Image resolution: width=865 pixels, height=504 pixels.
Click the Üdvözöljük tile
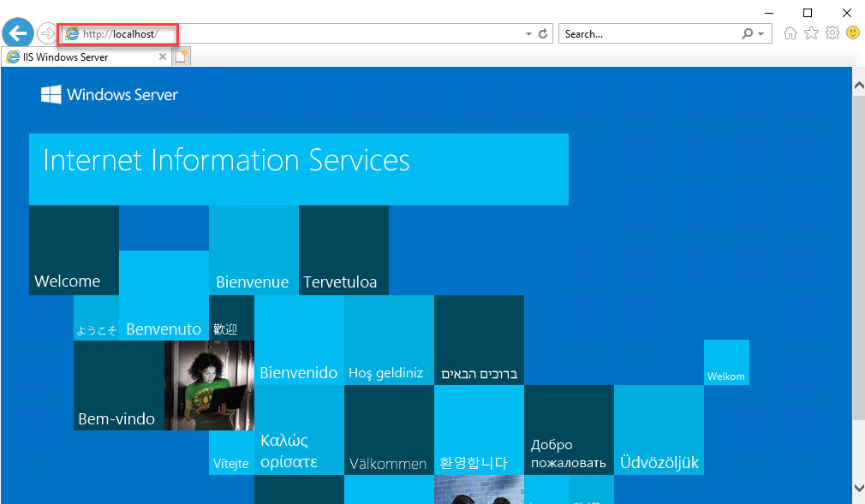(659, 430)
